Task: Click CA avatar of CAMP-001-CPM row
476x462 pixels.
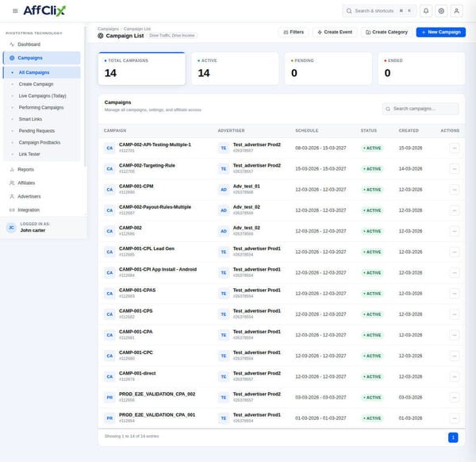Action: click(109, 190)
